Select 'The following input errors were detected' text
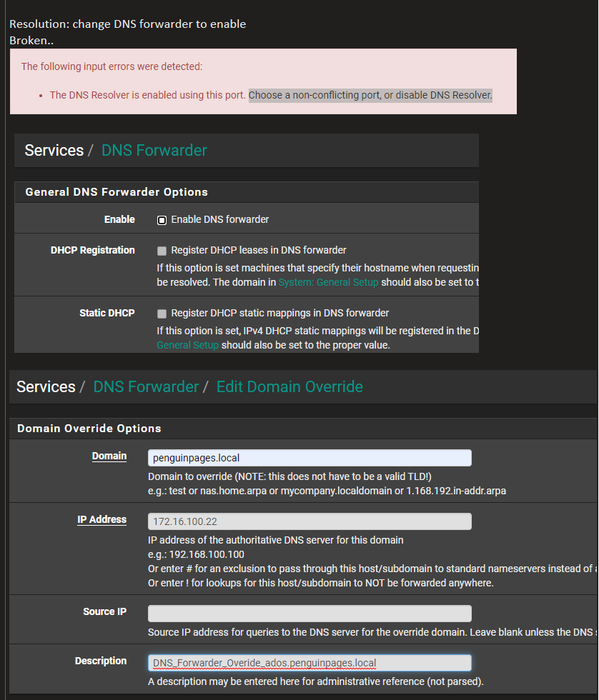The height and width of the screenshot is (700, 599). pyautogui.click(x=112, y=66)
